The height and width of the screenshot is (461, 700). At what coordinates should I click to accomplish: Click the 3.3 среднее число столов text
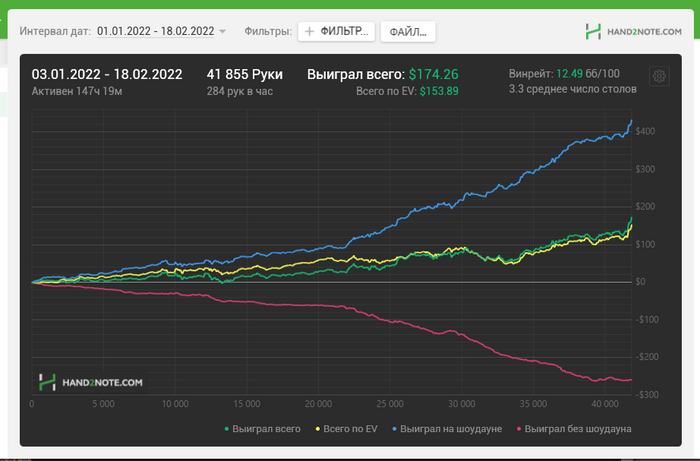[573, 89]
